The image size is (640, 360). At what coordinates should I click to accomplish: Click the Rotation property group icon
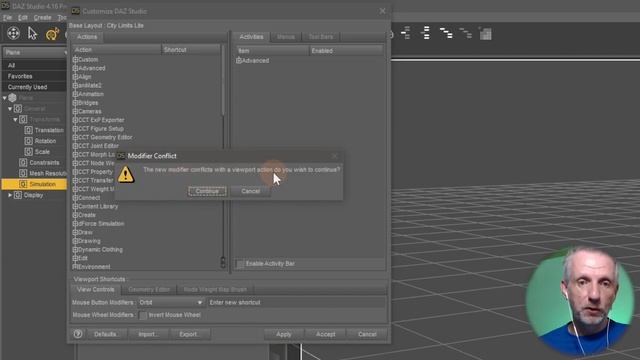click(x=28, y=141)
